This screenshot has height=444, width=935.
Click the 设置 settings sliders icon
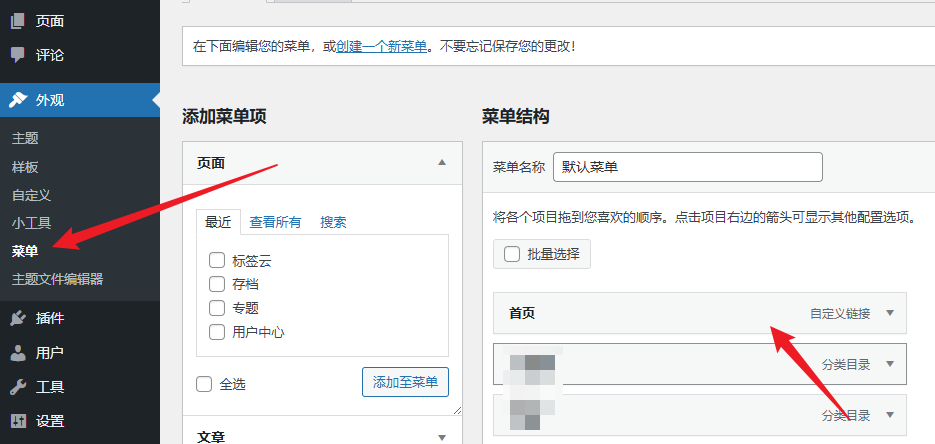(18, 421)
